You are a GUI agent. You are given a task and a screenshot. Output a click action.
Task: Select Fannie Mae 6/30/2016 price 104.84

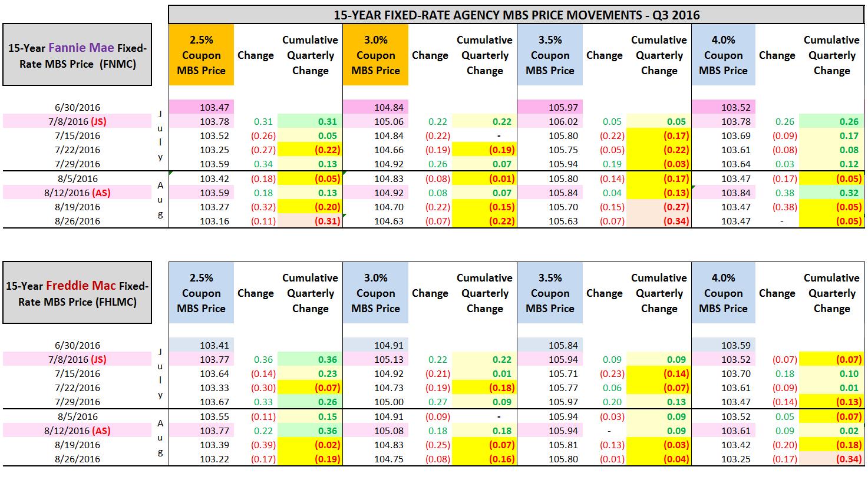(375, 107)
